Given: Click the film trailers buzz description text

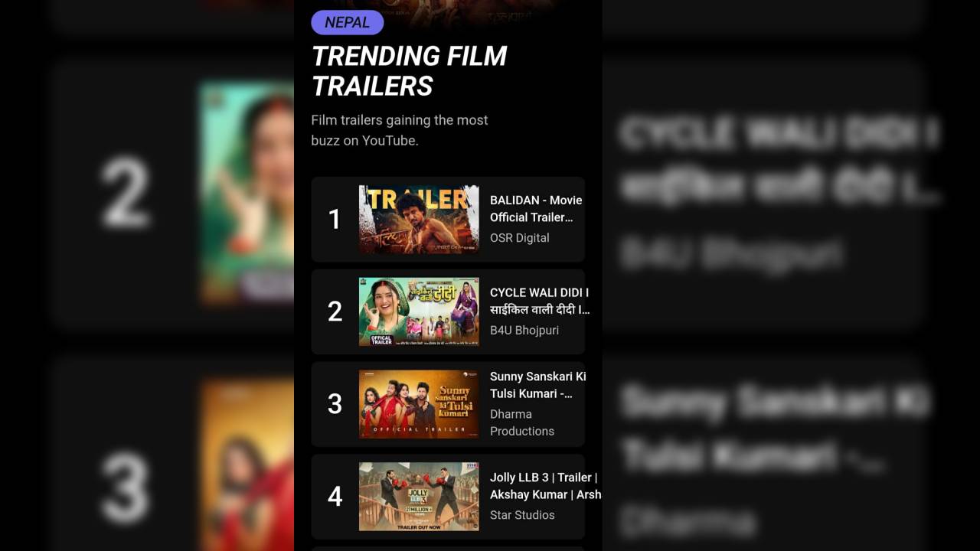Looking at the screenshot, I should [400, 130].
